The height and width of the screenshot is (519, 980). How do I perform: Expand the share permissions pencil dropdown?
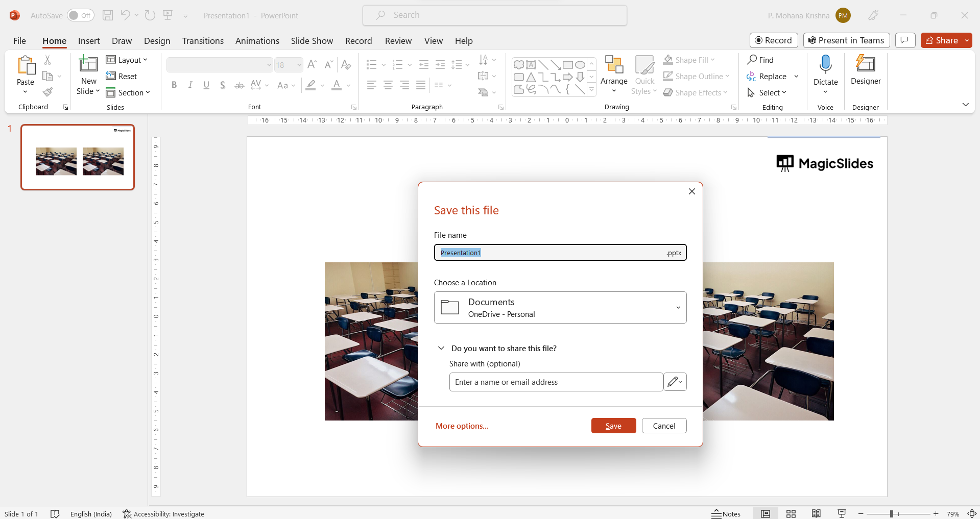point(675,382)
